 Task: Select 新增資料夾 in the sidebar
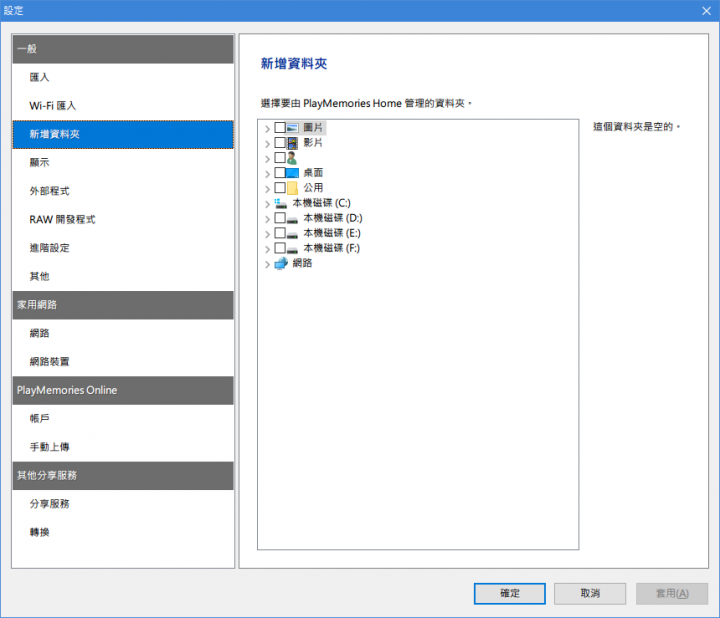pos(123,135)
